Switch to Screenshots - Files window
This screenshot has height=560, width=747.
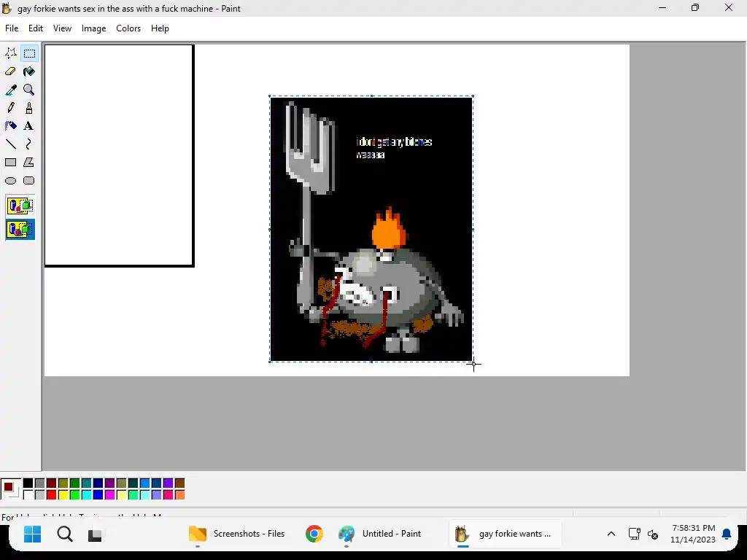(237, 534)
